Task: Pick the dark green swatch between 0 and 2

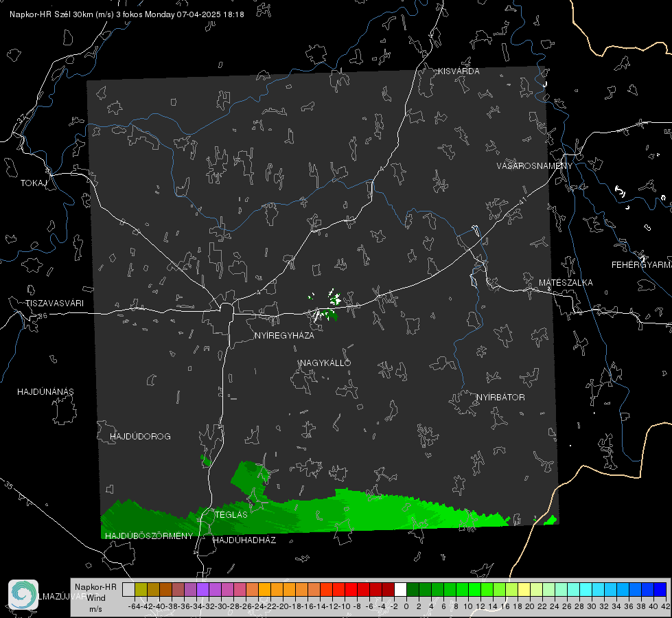Action: pyautogui.click(x=413, y=590)
